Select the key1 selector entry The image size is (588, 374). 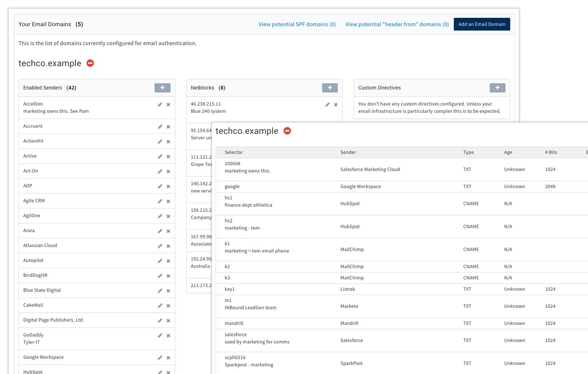pos(230,289)
